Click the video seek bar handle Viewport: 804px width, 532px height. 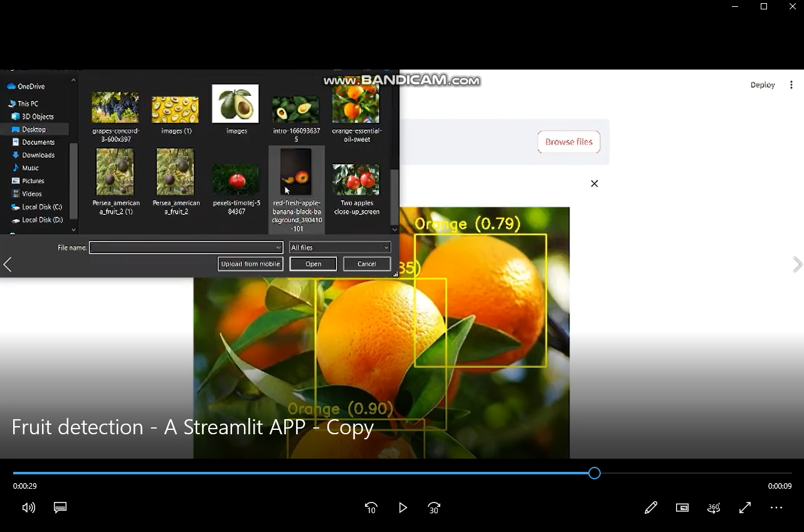point(595,473)
